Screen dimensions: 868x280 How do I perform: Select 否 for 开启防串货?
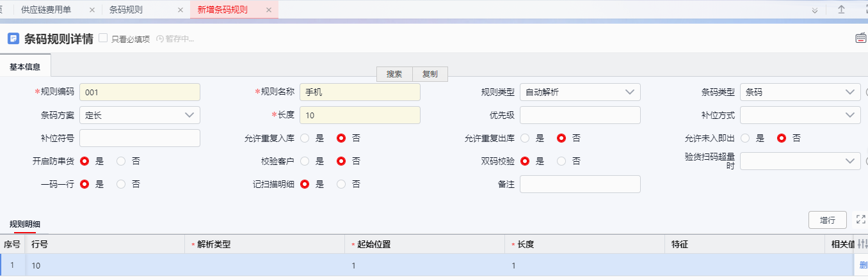tap(121, 161)
